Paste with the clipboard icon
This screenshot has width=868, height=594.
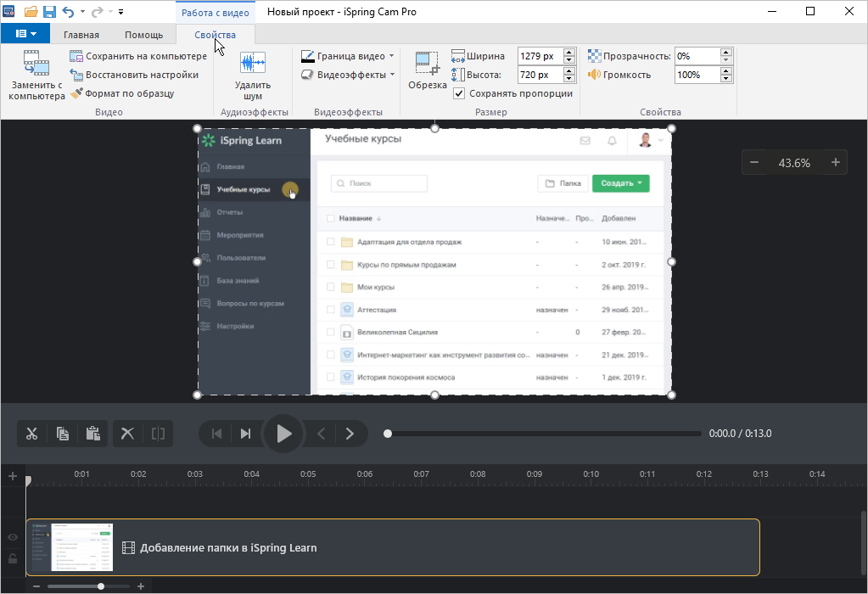pos(93,434)
